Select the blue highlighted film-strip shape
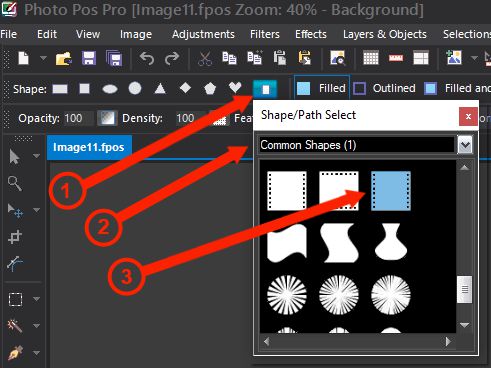 click(x=391, y=191)
